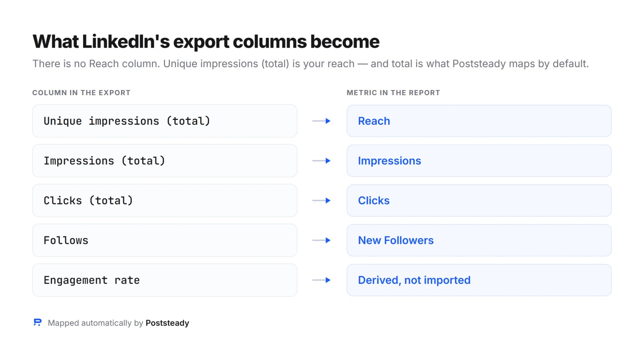644x358 pixels.
Task: Click the 'METRIC IN THE REPORT' header
Action: pos(393,93)
